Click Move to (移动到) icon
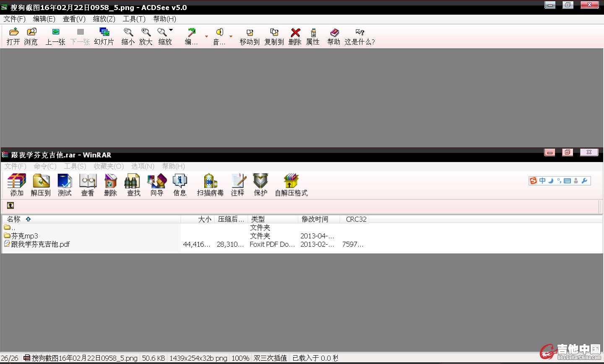The width and height of the screenshot is (604, 364). tap(250, 32)
